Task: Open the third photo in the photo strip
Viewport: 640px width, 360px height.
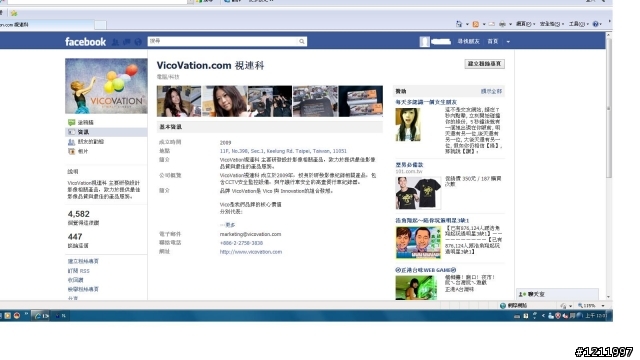Action: point(270,101)
